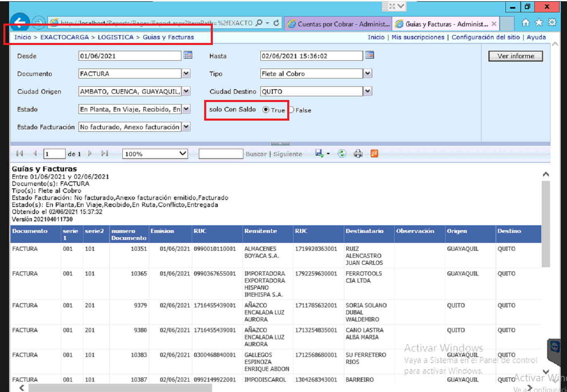This screenshot has width=567, height=392.
Task: Expand the Ciudad Origen dropdown
Action: 186,91
